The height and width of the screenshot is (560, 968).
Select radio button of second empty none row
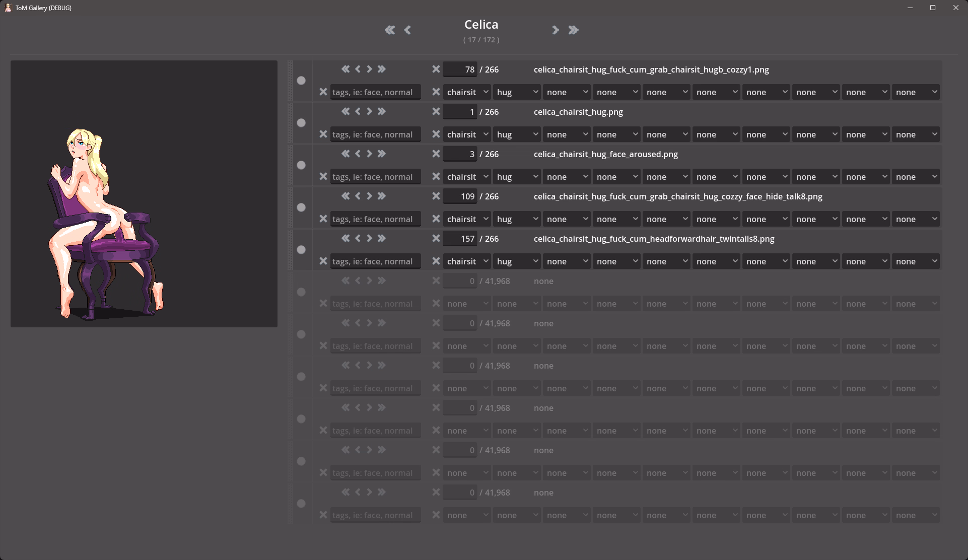pos(301,334)
